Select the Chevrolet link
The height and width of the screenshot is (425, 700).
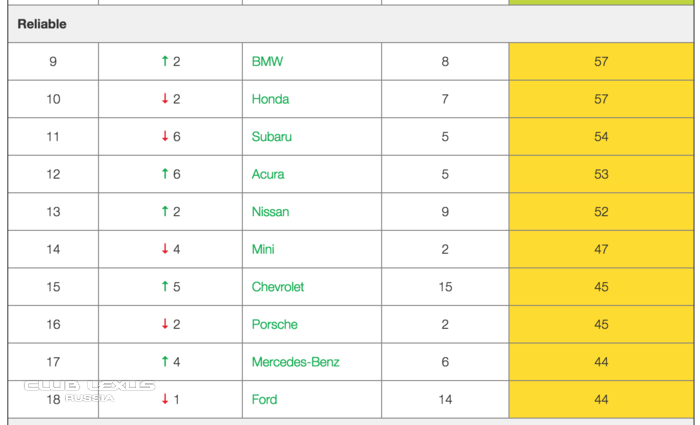coord(278,287)
